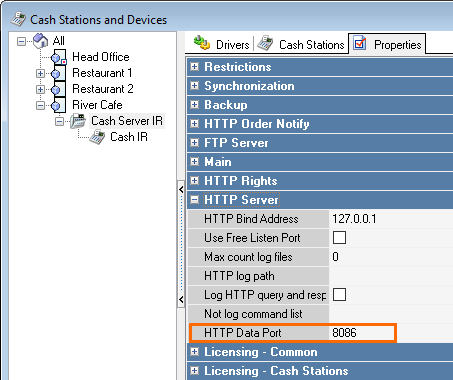Collapse the River Cafe tree node
The image size is (453, 380).
click(40, 105)
